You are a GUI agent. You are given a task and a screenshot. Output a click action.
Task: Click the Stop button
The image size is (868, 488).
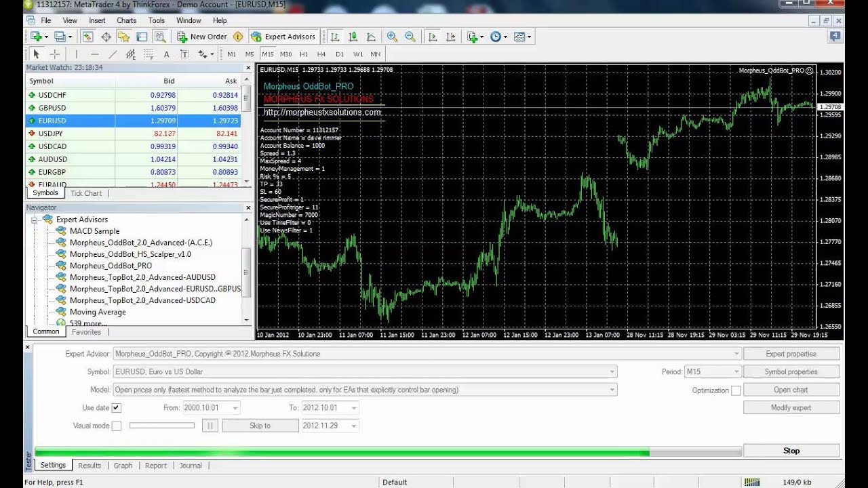tap(791, 451)
